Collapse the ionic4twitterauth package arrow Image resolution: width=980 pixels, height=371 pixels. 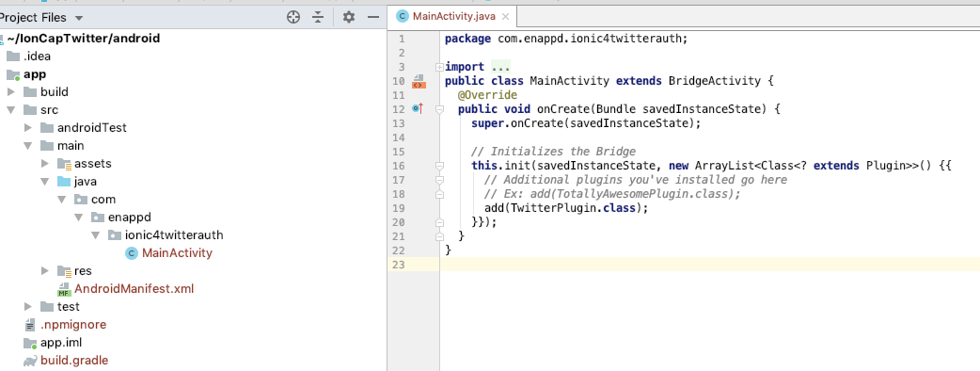[x=96, y=235]
